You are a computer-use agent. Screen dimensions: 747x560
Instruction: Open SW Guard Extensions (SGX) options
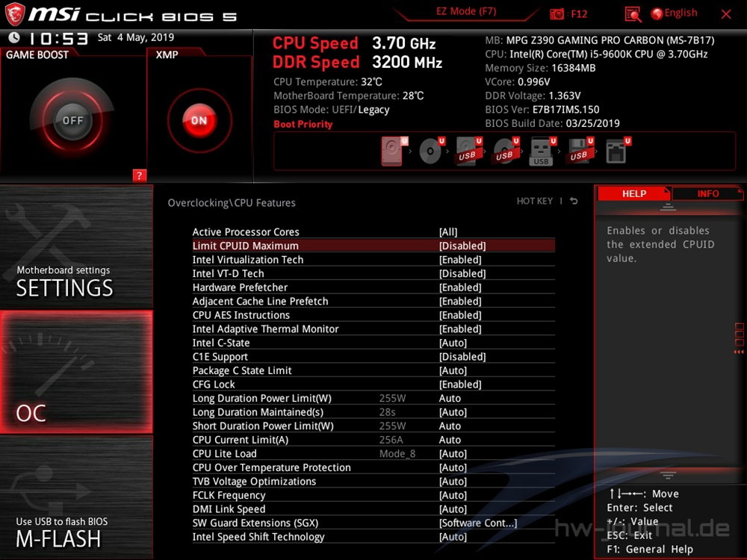(478, 523)
